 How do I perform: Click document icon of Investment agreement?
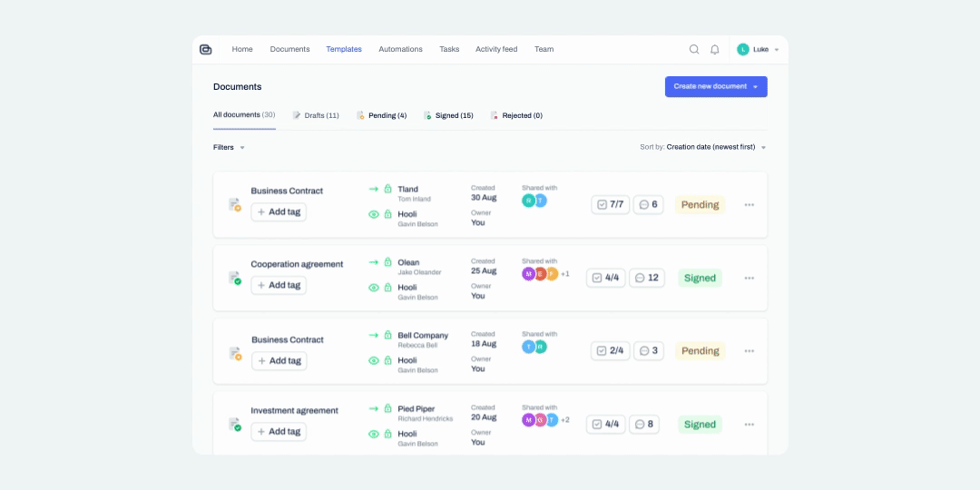234,425
